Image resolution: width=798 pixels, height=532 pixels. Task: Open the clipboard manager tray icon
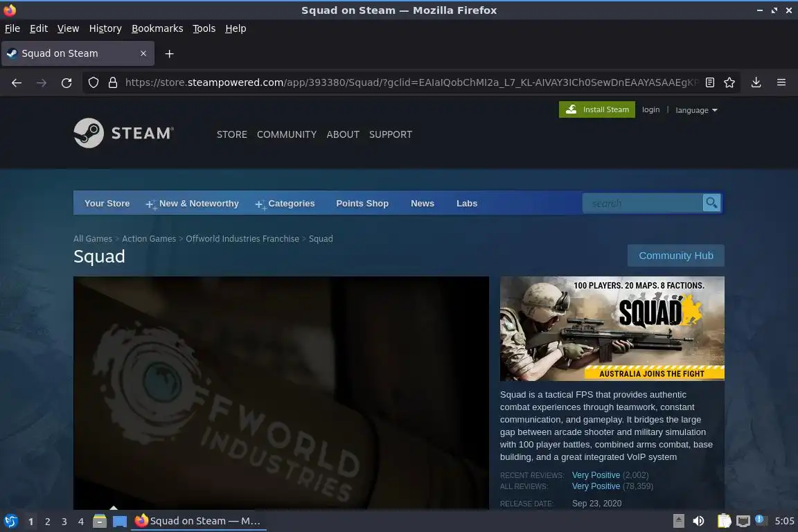[724, 521]
